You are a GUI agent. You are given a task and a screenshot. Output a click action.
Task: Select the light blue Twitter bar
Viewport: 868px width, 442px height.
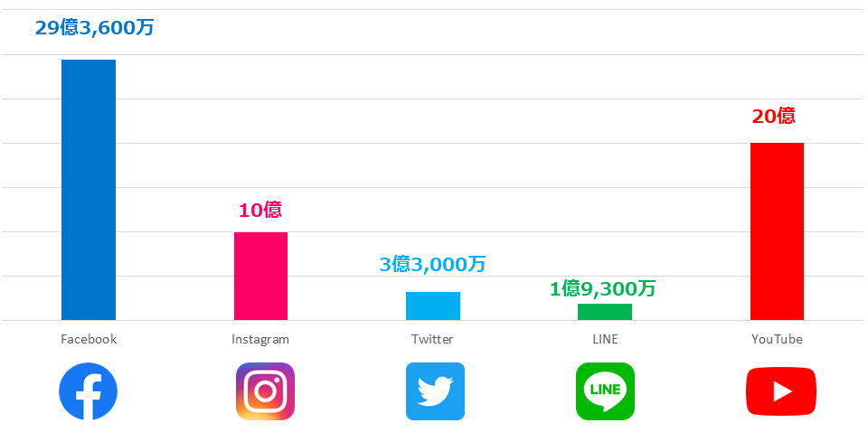point(433,306)
